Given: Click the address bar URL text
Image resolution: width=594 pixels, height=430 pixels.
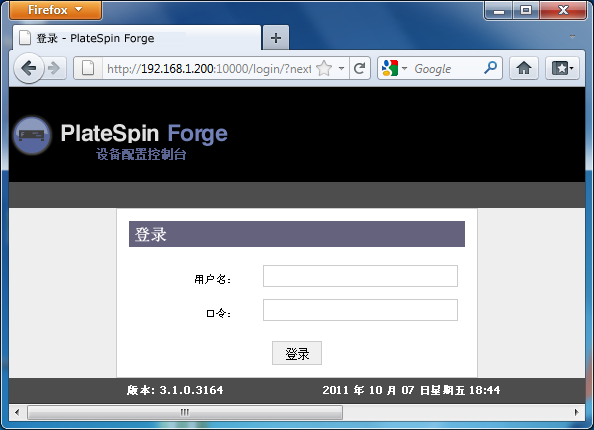Looking at the screenshot, I should [x=209, y=69].
